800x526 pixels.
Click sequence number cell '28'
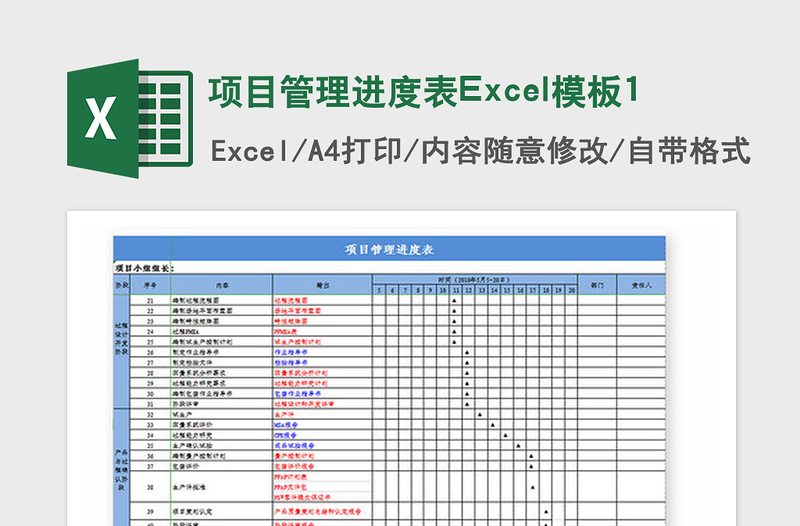pyautogui.click(x=150, y=373)
